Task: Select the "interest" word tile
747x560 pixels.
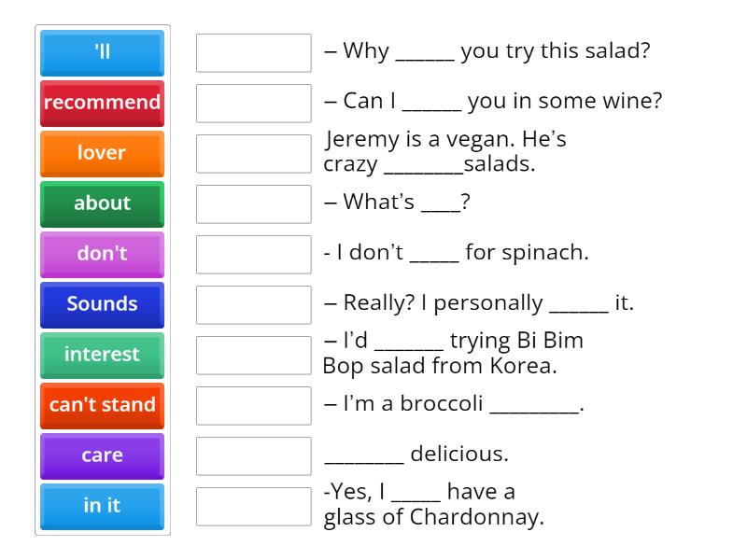Action: (x=102, y=356)
